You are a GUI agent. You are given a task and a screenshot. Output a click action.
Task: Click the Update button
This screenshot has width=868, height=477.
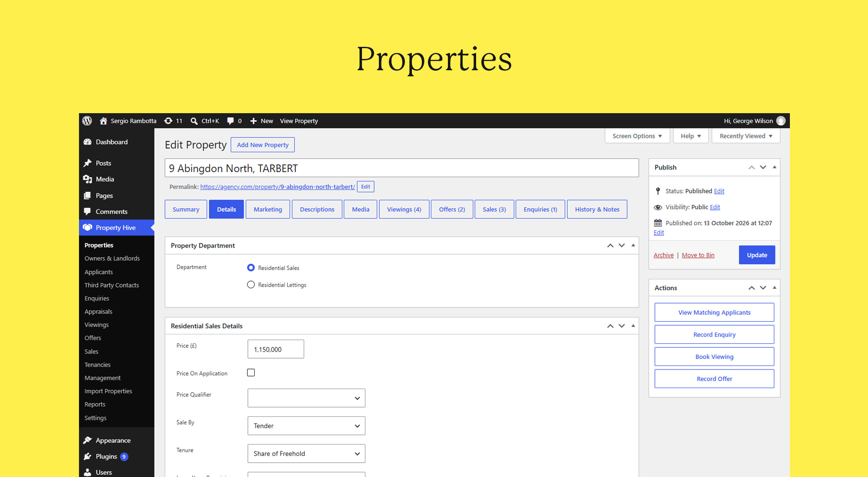757,255
